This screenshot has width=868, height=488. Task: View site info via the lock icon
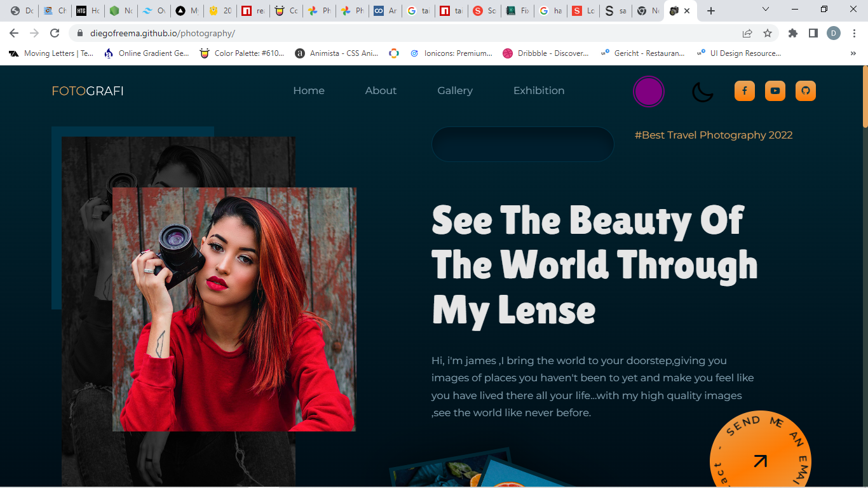80,33
